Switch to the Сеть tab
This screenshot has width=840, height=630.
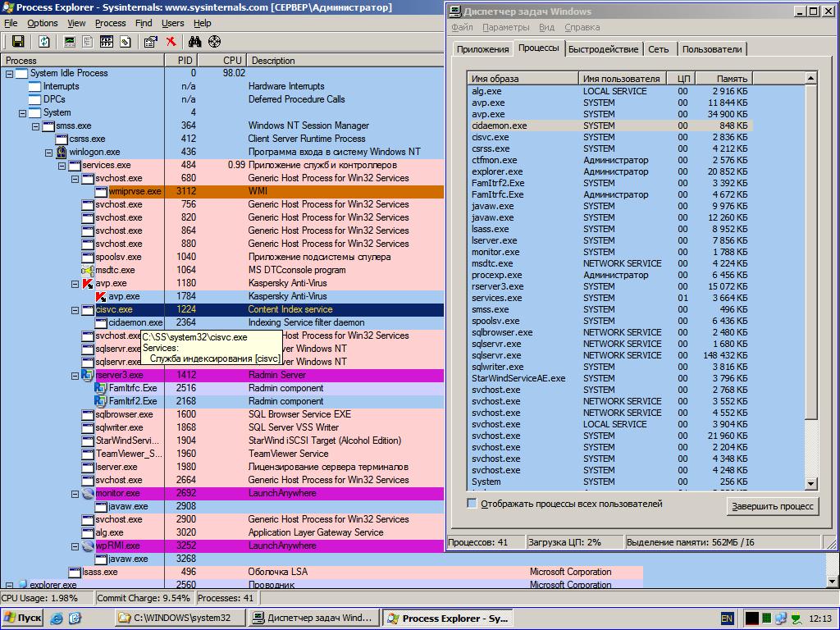click(x=659, y=49)
